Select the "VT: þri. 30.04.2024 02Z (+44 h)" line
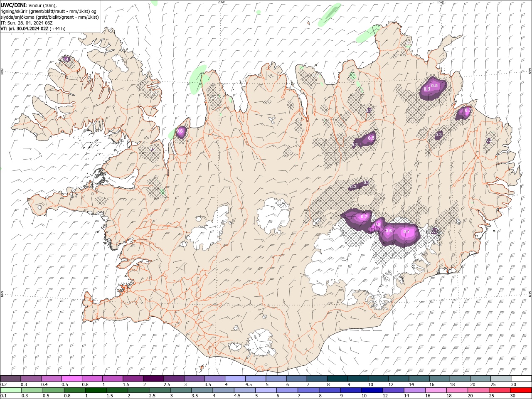Viewport: 532px width, 399px height. (x=33, y=29)
